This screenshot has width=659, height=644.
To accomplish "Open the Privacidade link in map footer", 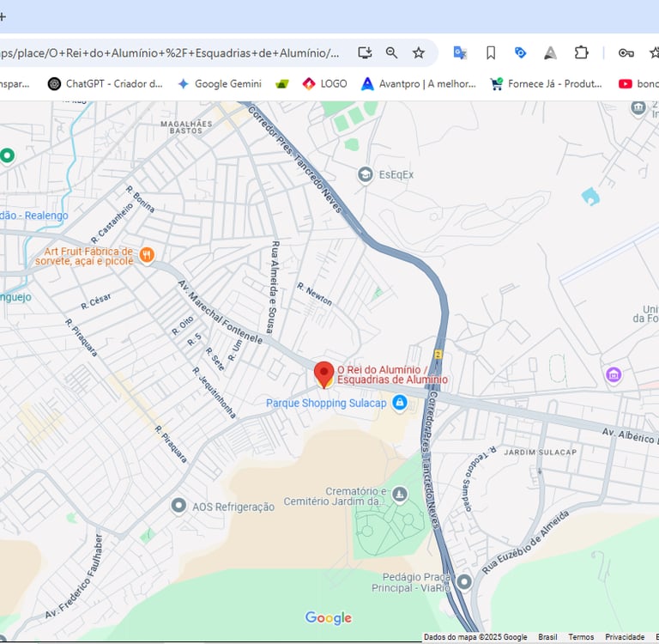I will (x=625, y=637).
